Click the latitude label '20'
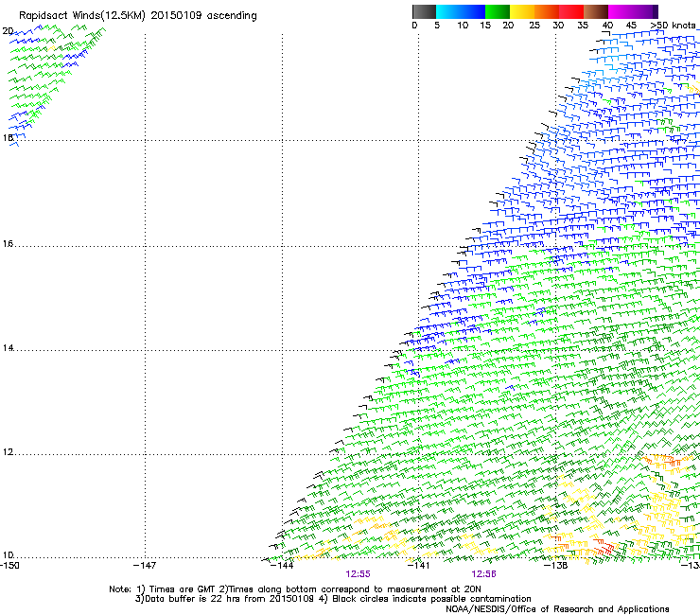The image size is (700, 615). click(x=8, y=31)
